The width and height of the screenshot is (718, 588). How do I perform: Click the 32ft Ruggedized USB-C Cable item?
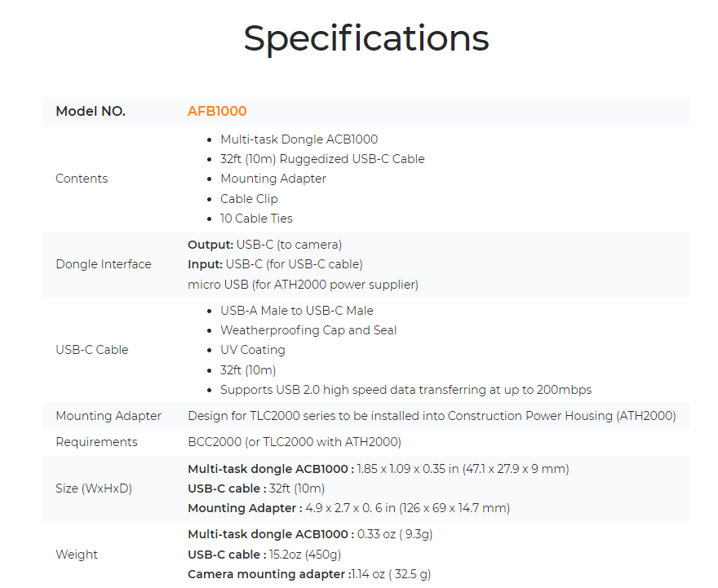[x=322, y=159]
